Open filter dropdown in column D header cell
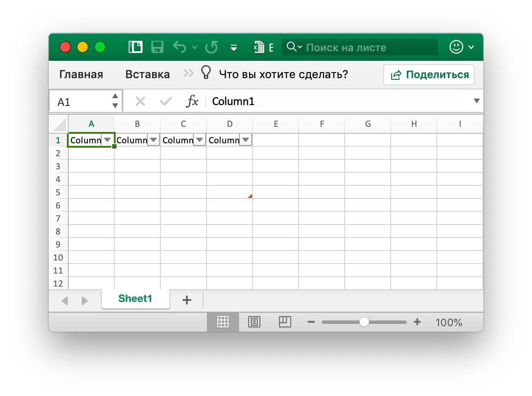This screenshot has height=396, width=532. (x=246, y=140)
